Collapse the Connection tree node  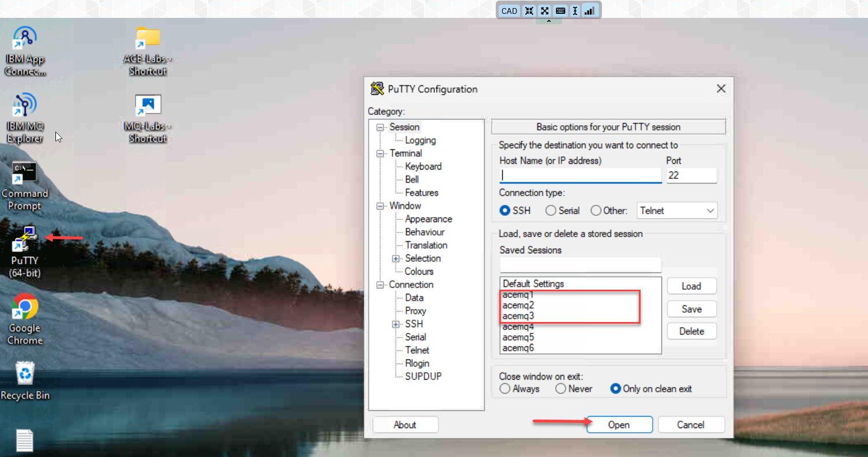point(380,285)
